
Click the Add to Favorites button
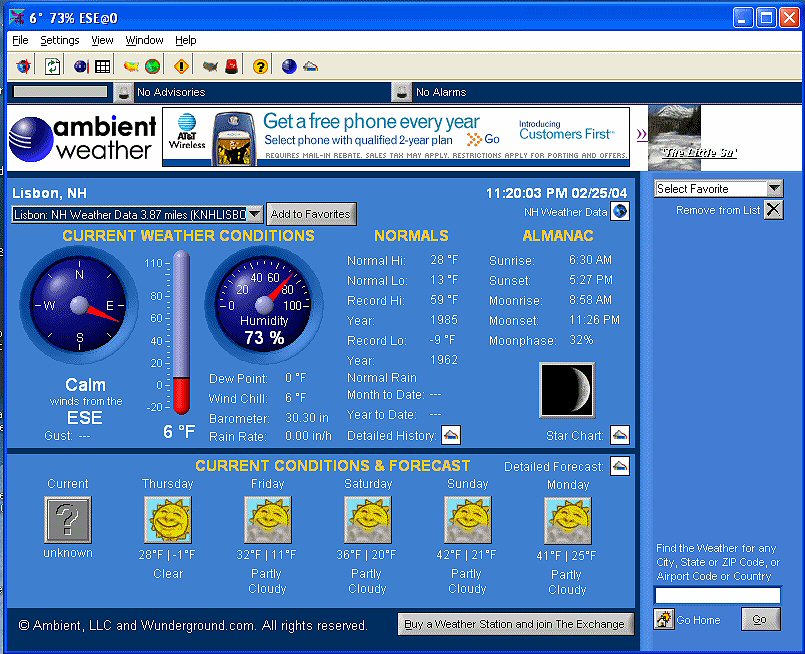click(311, 213)
